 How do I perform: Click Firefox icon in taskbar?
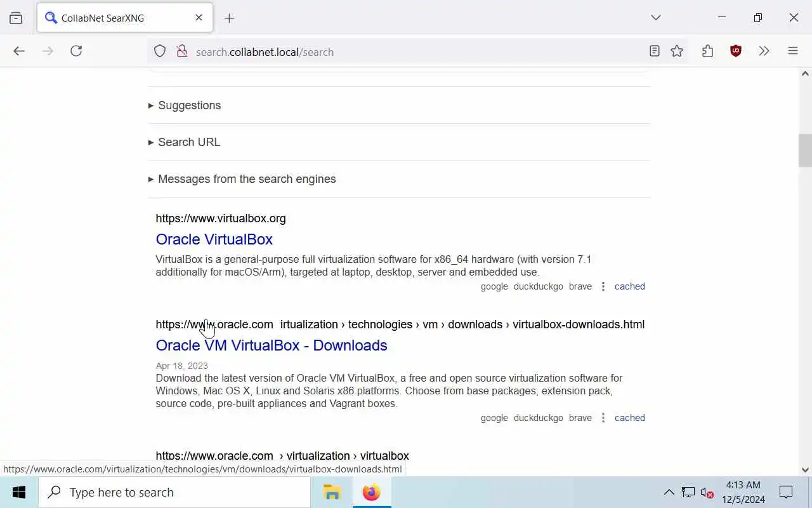click(372, 492)
